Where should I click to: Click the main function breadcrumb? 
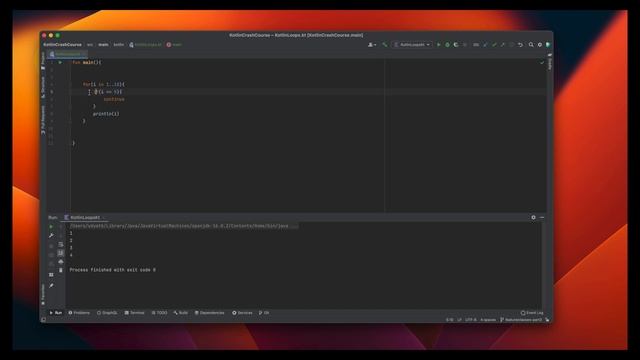[x=174, y=44]
